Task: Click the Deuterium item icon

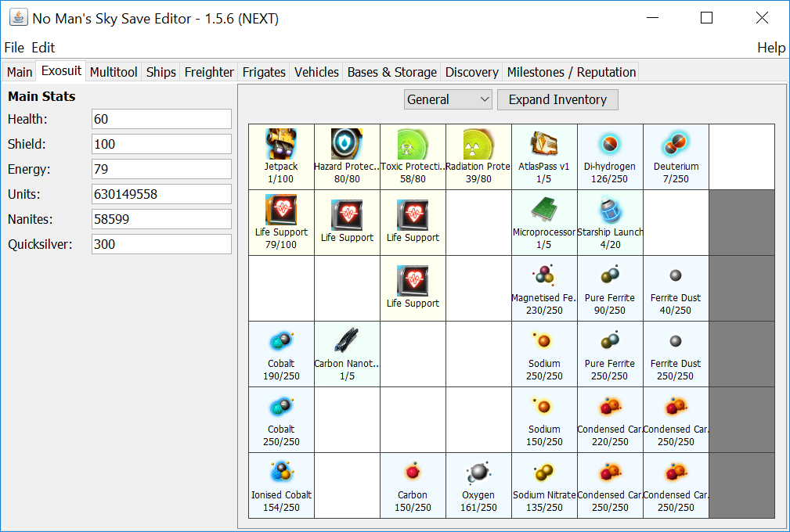Action: click(676, 144)
